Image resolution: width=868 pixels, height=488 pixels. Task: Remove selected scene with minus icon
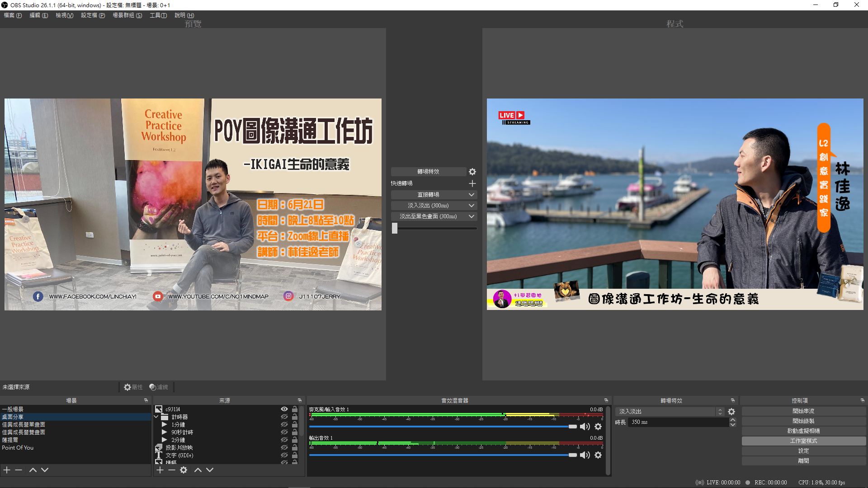pos(19,470)
